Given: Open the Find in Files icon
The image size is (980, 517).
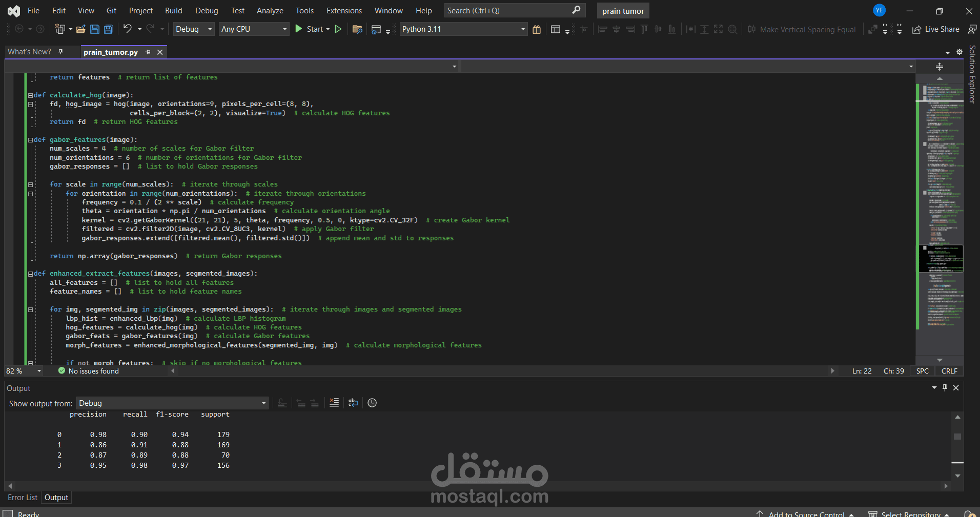Looking at the screenshot, I should tap(358, 29).
